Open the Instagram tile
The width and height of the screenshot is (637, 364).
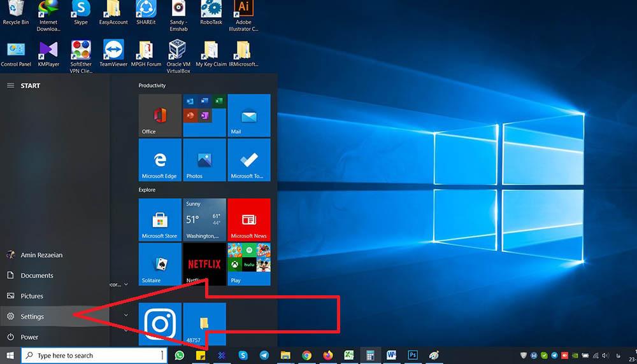(160, 324)
